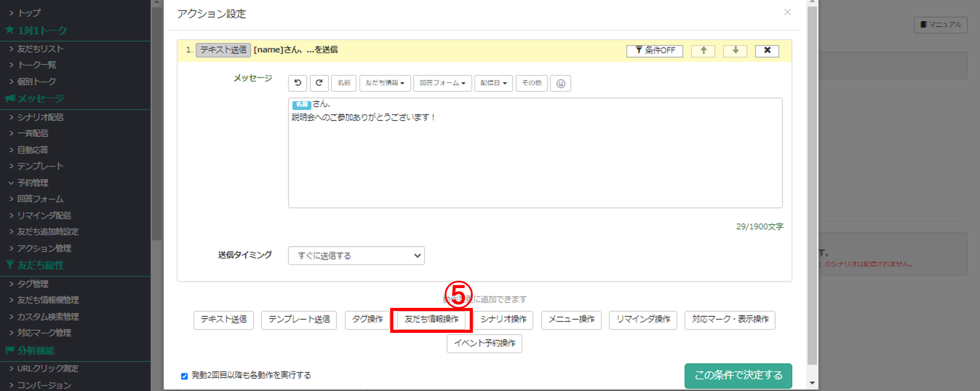Open the 回答フォーム dropdown
The height and width of the screenshot is (391, 980).
442,83
